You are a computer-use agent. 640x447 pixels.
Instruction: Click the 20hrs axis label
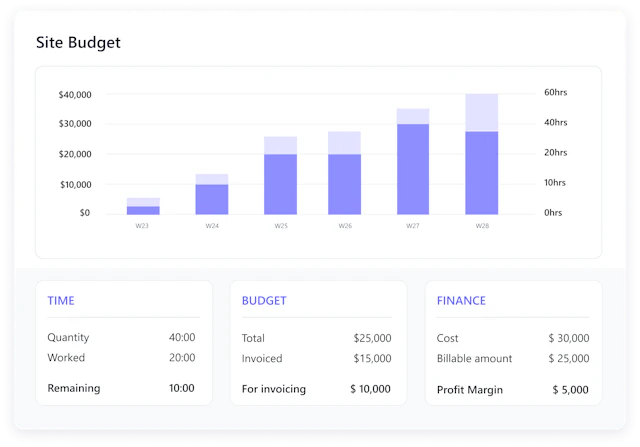[556, 153]
